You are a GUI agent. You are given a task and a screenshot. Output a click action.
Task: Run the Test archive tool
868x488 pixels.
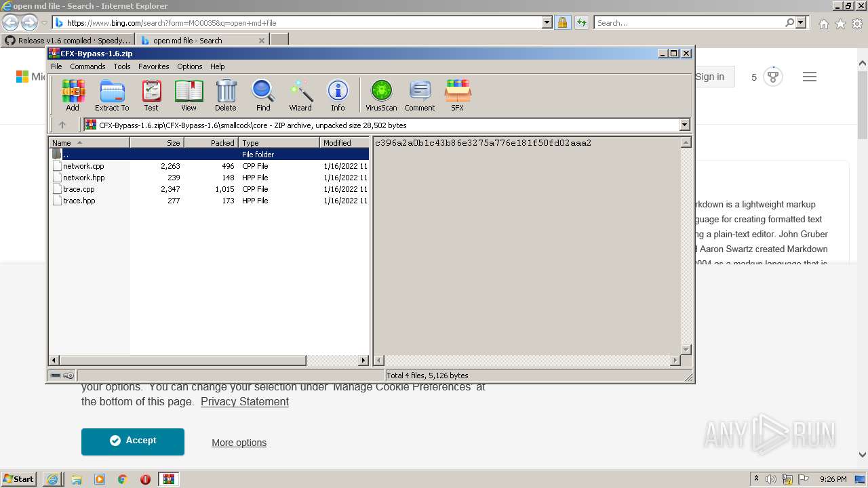tap(151, 96)
